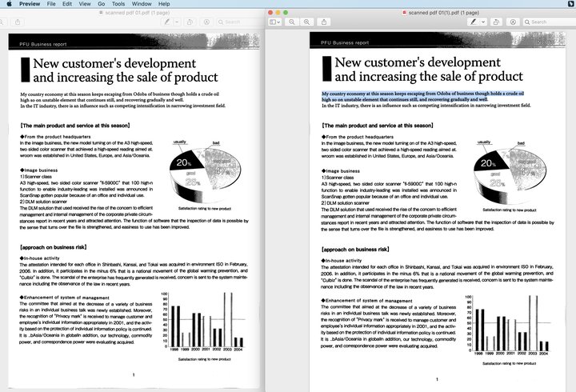Click 'From the product headquarters' in left document
This screenshot has width=576, height=392.
pos(55,137)
